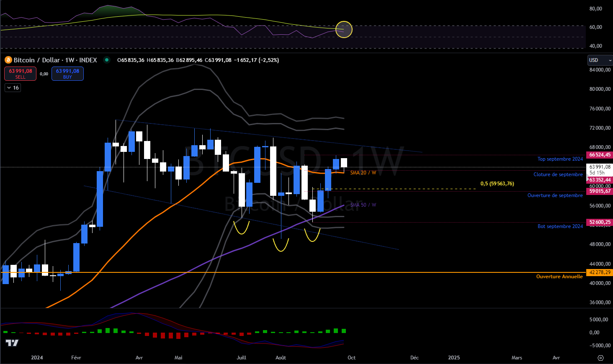
Task: Select the Ouverture de septembre label
Action: 555,195
